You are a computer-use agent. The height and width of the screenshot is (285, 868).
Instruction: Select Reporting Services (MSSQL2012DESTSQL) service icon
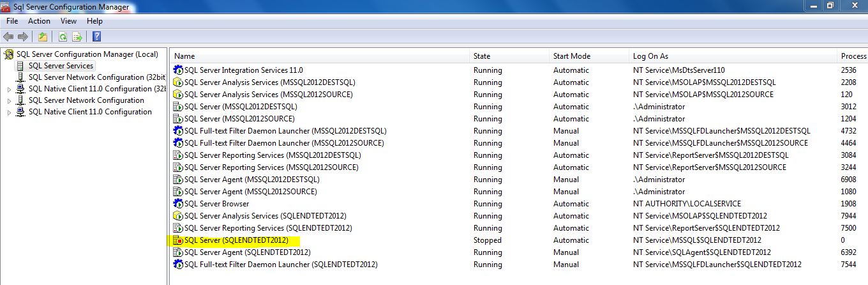click(x=178, y=155)
